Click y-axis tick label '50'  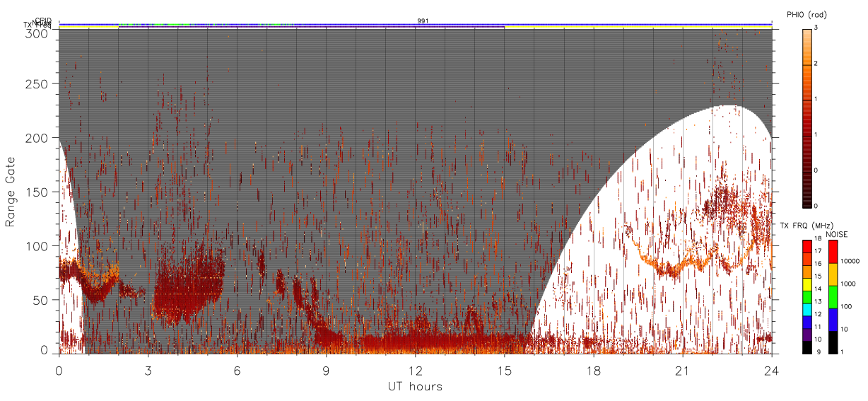pos(40,299)
